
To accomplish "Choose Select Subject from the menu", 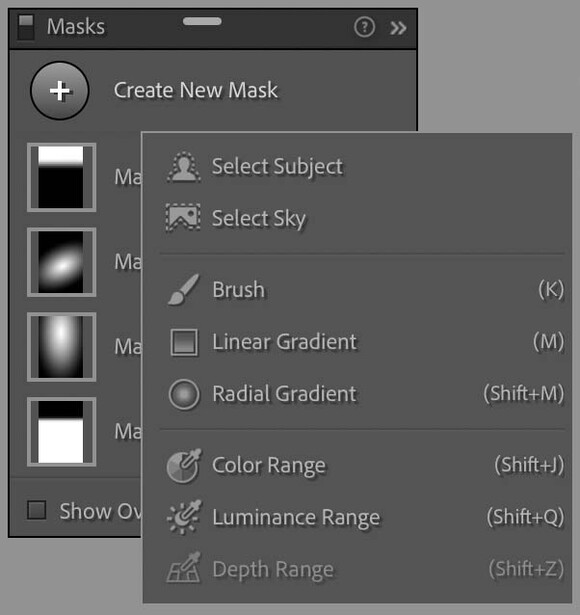I will coord(357,166).
